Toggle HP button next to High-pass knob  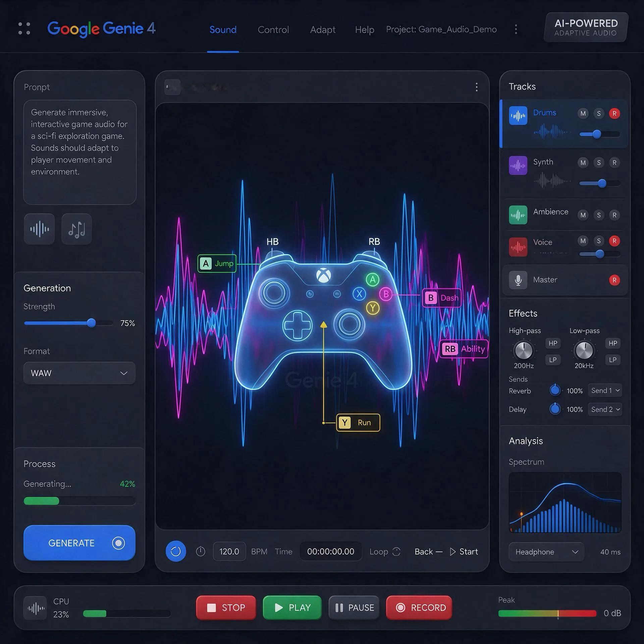click(553, 343)
